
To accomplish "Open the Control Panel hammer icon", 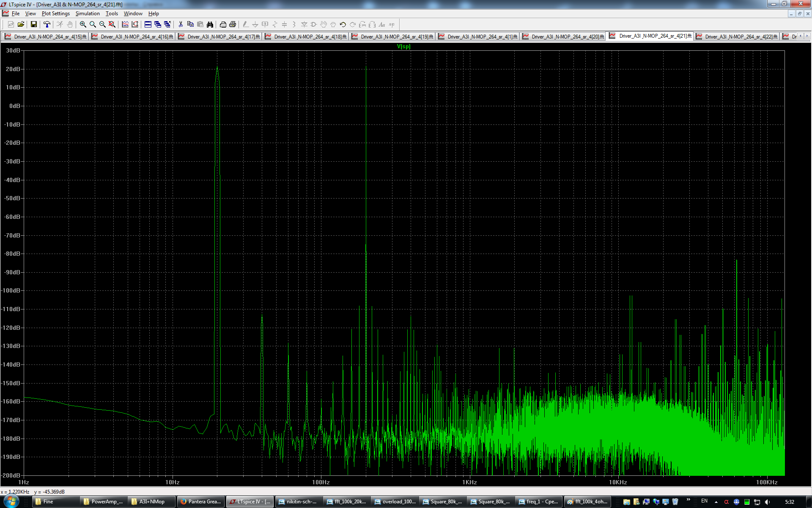I will pyautogui.click(x=47, y=25).
